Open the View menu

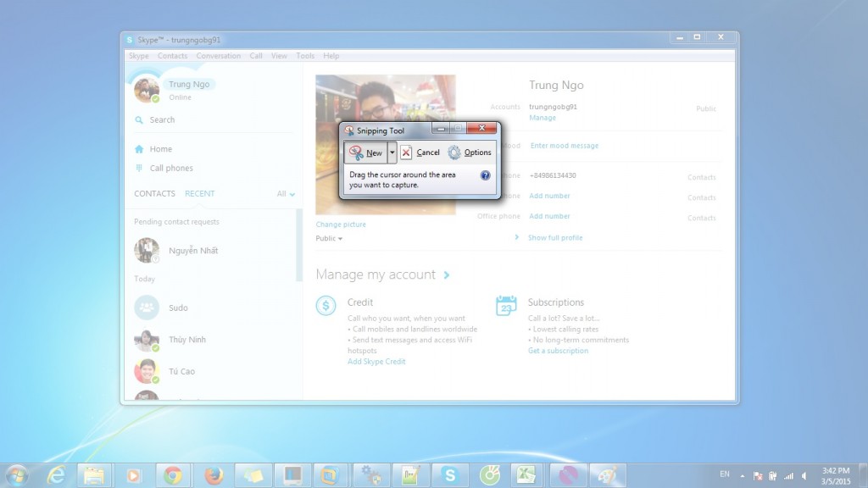pyautogui.click(x=279, y=56)
